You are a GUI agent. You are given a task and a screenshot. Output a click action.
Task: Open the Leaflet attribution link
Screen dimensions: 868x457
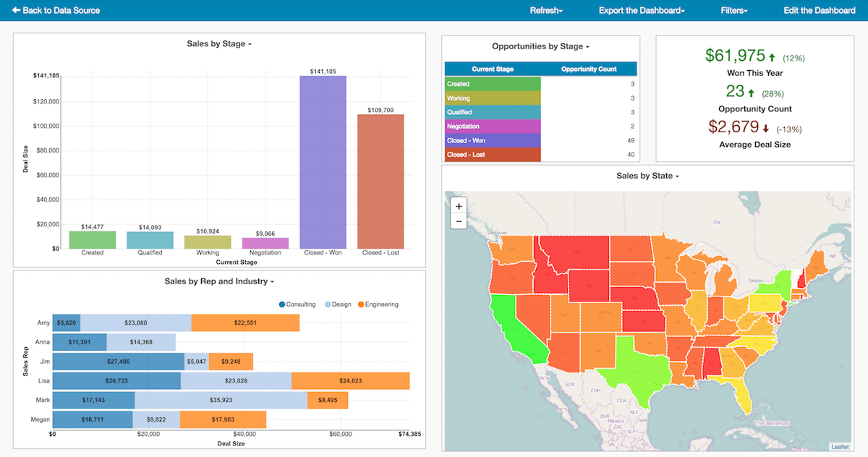coord(840,447)
